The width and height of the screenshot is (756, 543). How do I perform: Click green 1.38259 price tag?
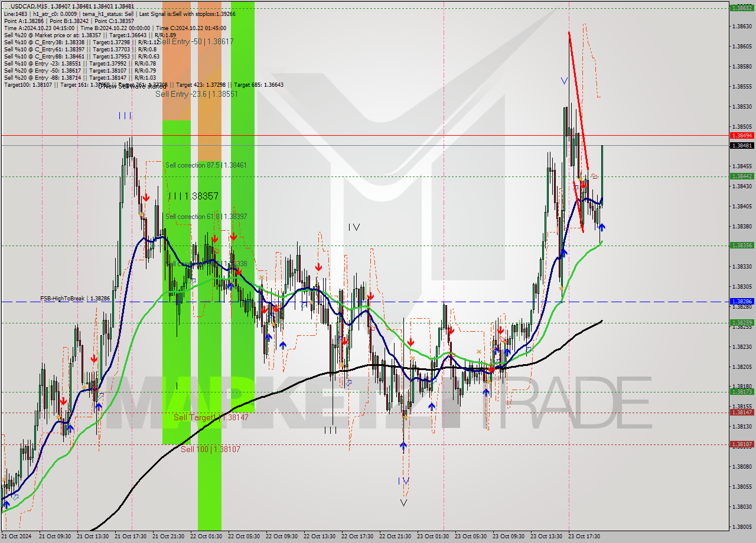click(x=741, y=322)
